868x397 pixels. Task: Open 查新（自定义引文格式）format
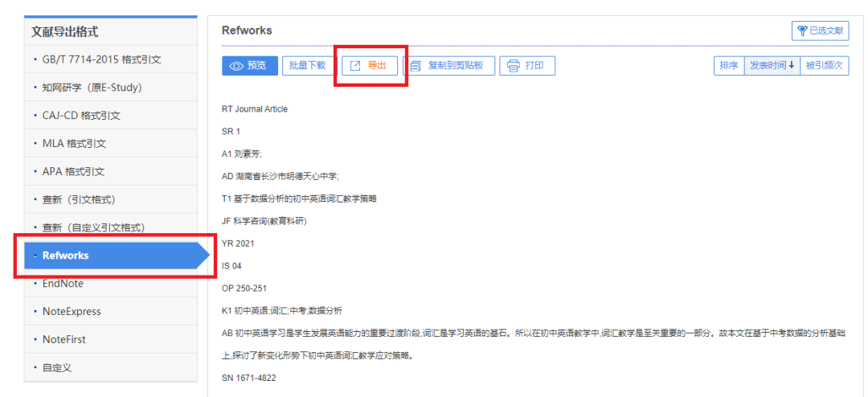click(111, 227)
